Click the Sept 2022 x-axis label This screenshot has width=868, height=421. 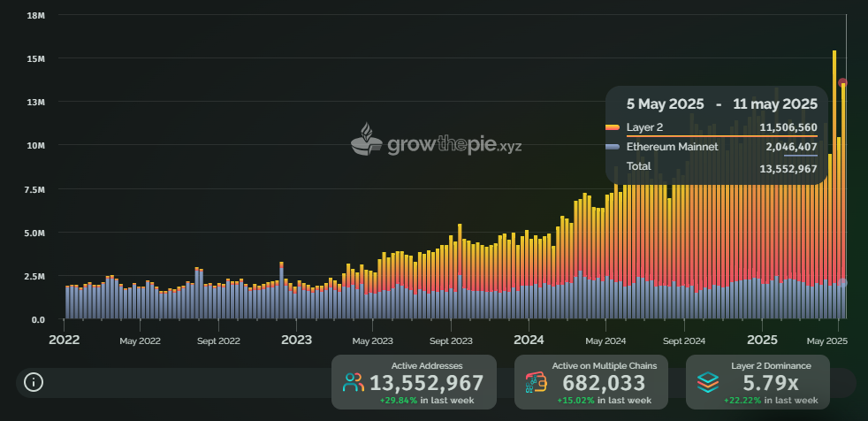[218, 341]
